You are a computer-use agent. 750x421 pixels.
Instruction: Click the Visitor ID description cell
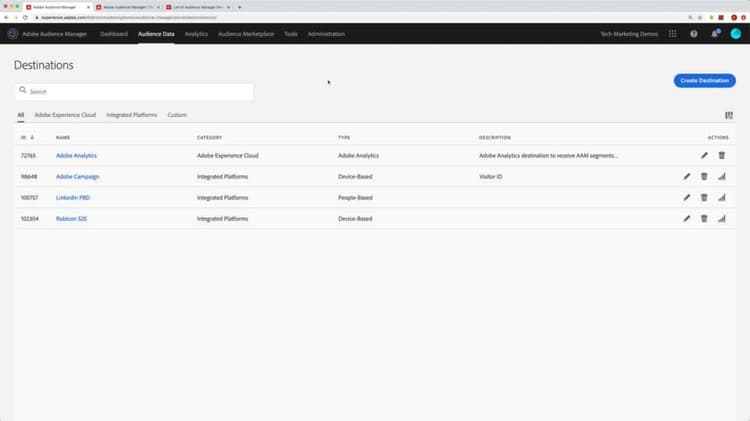pos(491,177)
